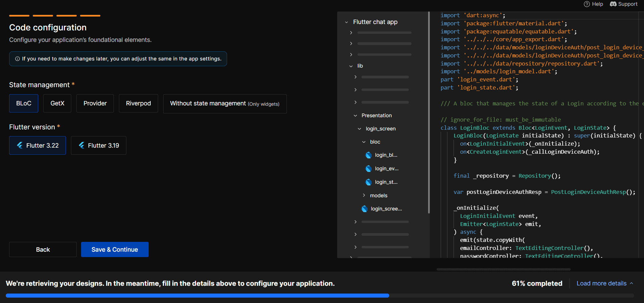The width and height of the screenshot is (644, 303).
Task: Go back with the Back button
Action: tap(43, 249)
